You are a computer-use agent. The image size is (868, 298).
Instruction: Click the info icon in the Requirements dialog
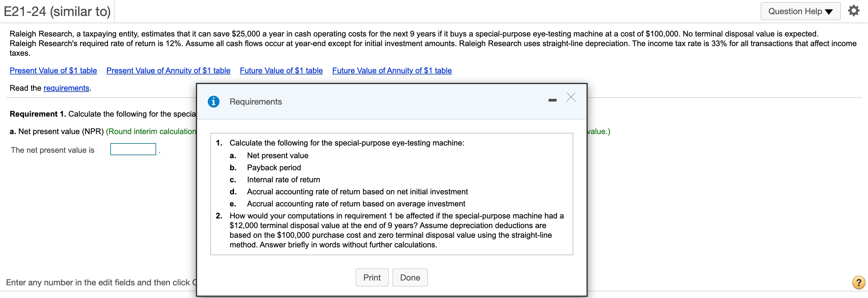[x=214, y=101]
